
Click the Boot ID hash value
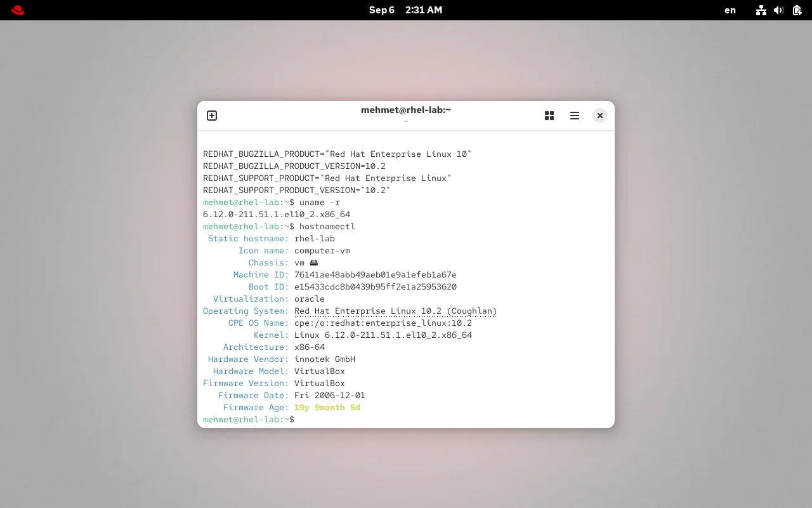[376, 287]
